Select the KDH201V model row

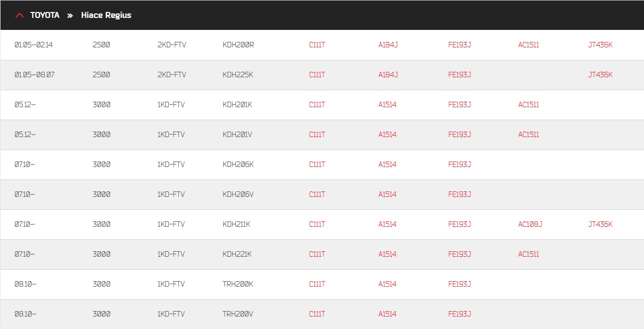point(322,135)
